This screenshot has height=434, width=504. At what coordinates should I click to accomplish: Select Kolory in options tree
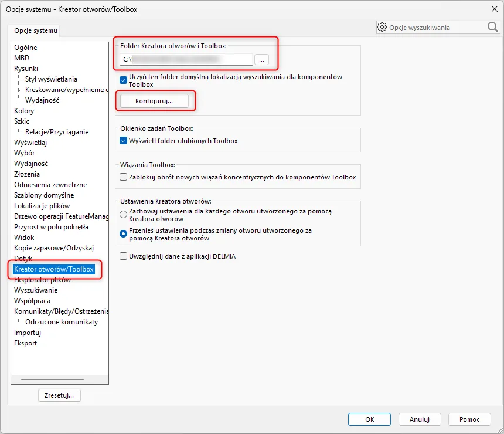pos(24,111)
